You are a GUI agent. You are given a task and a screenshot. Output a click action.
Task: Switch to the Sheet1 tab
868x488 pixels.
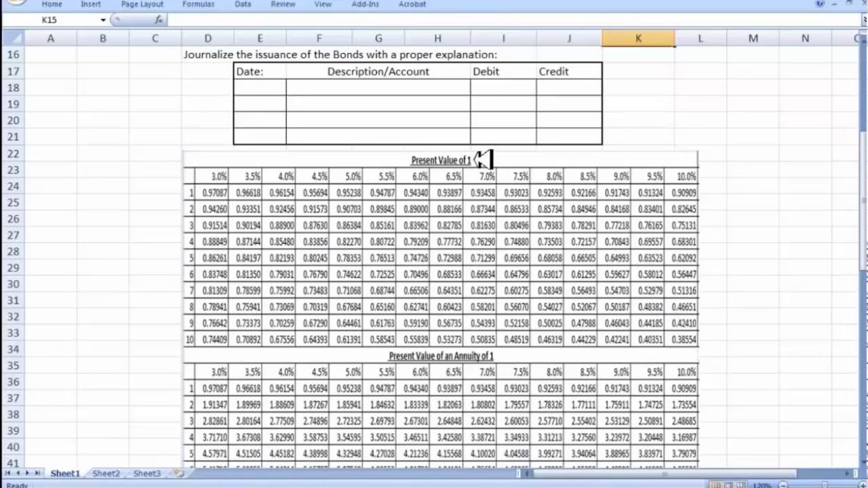click(65, 473)
